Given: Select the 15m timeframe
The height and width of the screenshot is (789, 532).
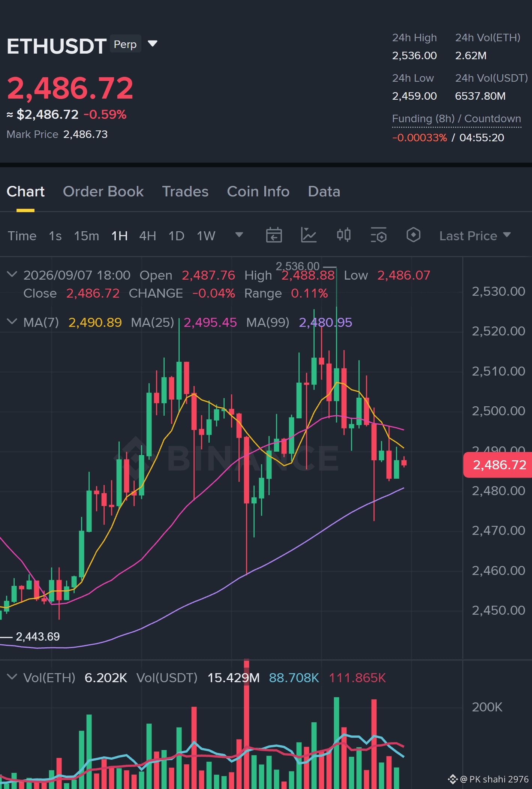Looking at the screenshot, I should coord(86,236).
